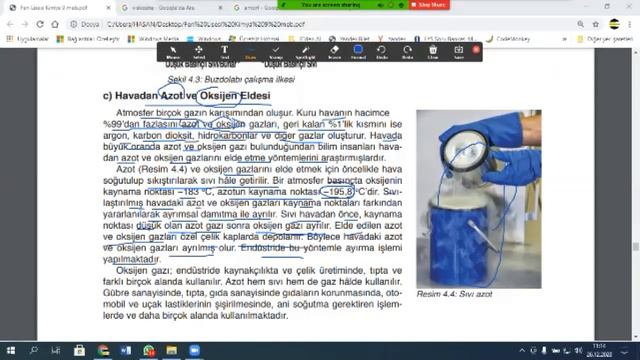
Task: Expand the hidden bookmarks chevron
Action: pos(564,39)
